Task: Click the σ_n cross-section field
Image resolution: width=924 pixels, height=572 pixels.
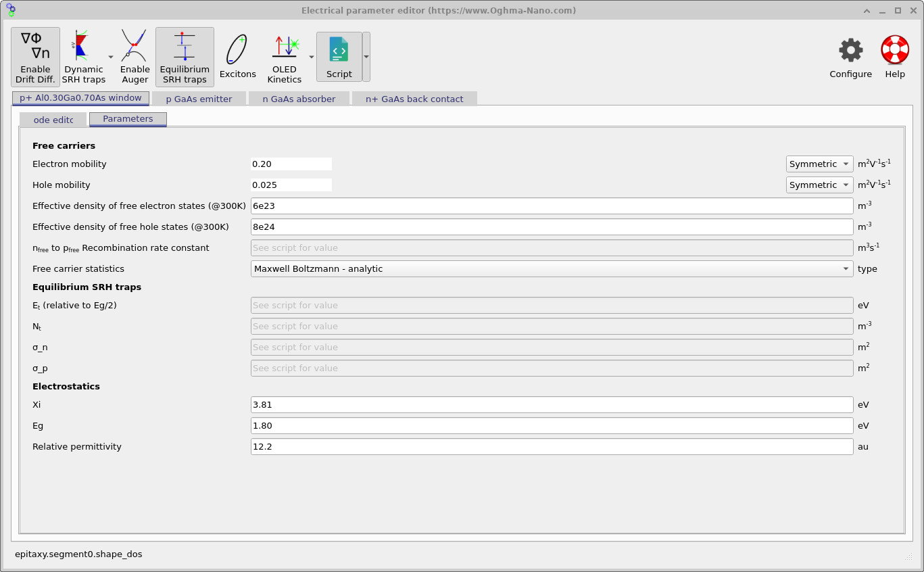Action: click(552, 347)
